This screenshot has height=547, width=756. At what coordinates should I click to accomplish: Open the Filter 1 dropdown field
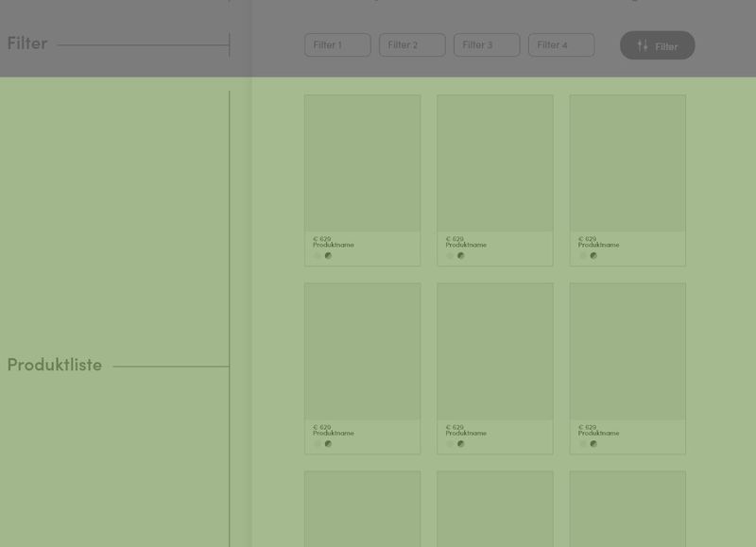[x=337, y=44]
